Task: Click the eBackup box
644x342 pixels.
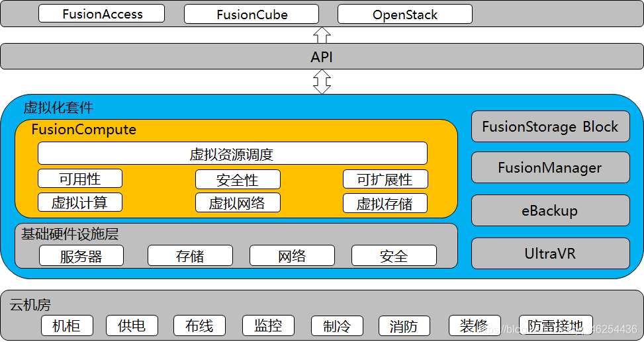Action: [x=551, y=210]
